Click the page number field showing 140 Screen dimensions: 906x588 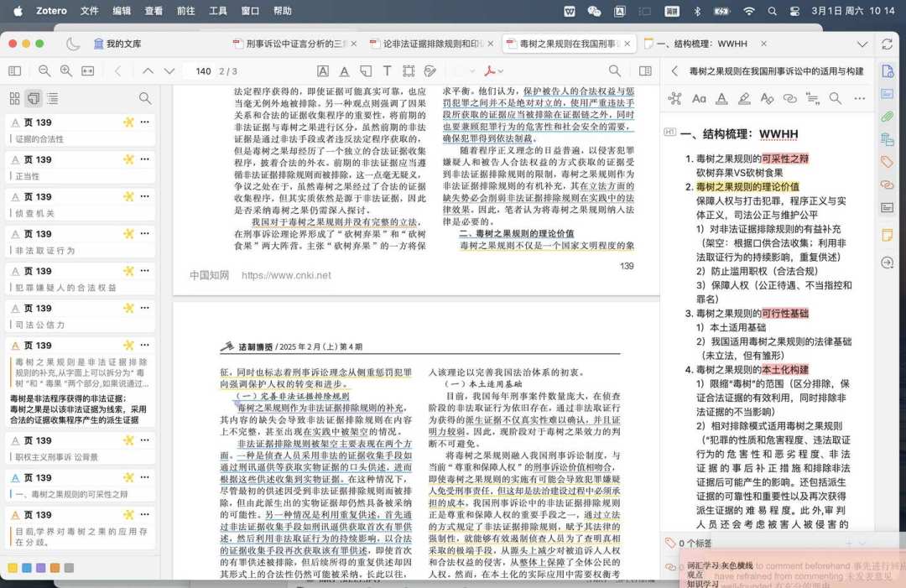click(202, 71)
